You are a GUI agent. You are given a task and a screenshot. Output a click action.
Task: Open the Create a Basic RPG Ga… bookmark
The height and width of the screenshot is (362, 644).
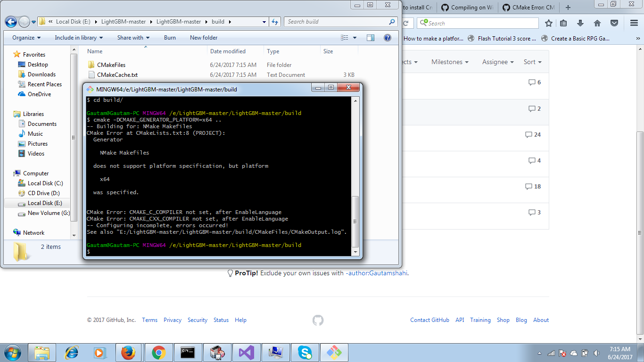point(576,39)
